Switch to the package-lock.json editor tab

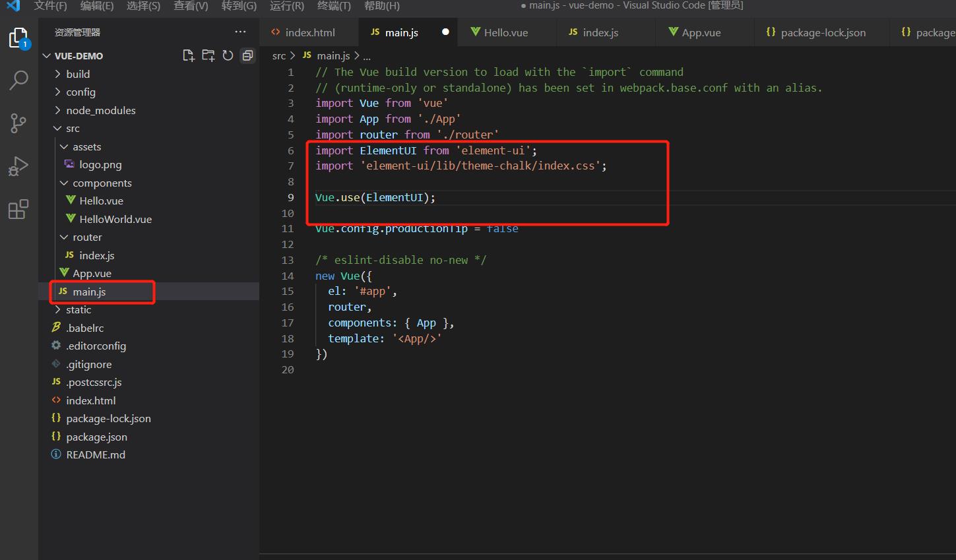click(823, 32)
